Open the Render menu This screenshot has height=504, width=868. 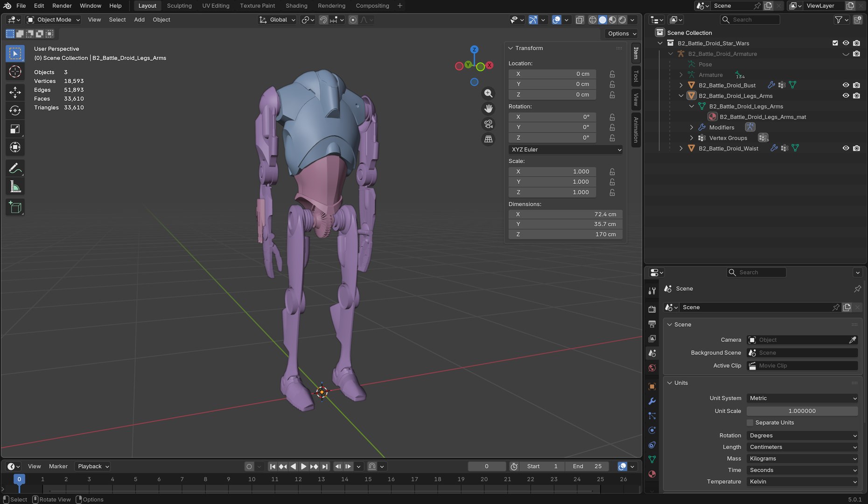pyautogui.click(x=62, y=6)
